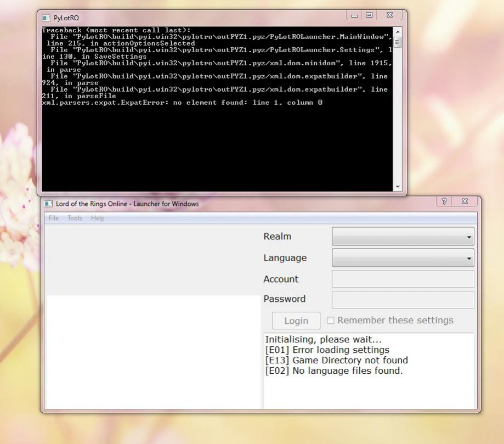The width and height of the screenshot is (504, 444).
Task: Open the File menu
Action: click(x=54, y=218)
